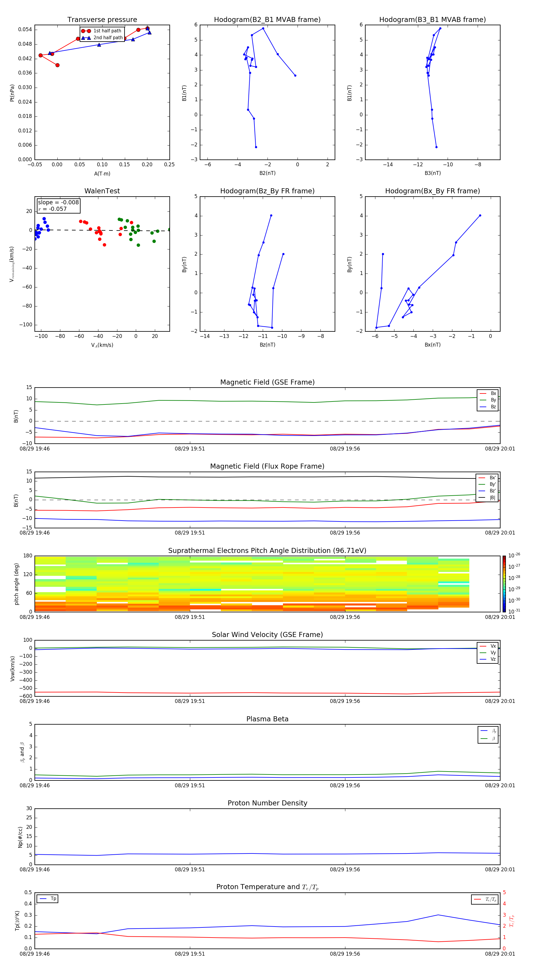Screen dimensions: 535x980
Task: Select the β entry in Plasma Beta legend
Action: click(x=488, y=739)
